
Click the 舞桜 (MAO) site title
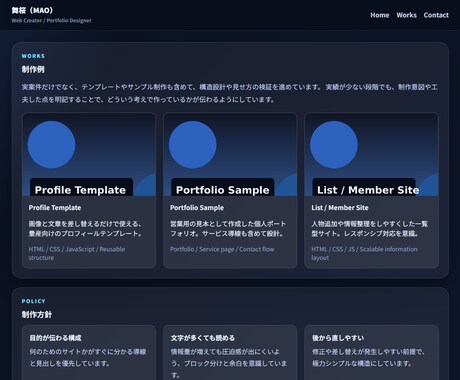[x=32, y=10]
